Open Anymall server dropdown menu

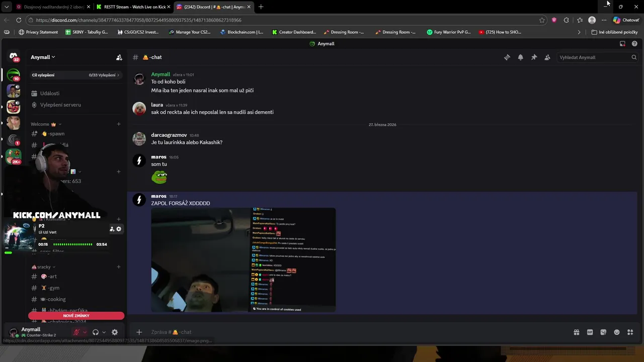[43, 57]
